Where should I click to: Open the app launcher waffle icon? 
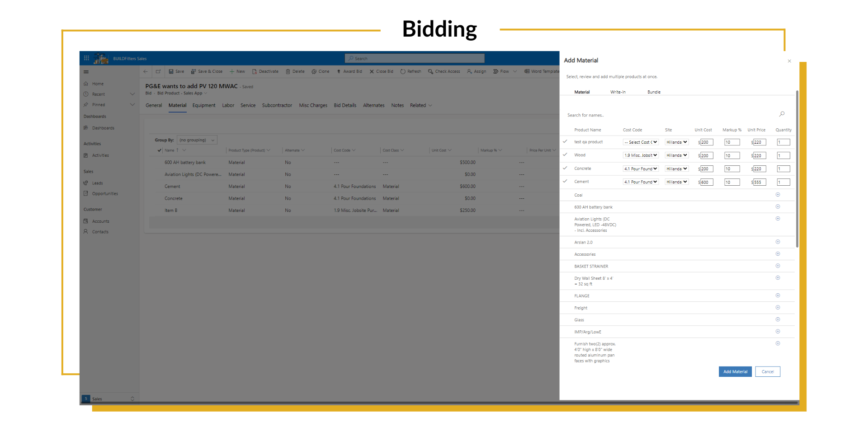[x=86, y=58]
